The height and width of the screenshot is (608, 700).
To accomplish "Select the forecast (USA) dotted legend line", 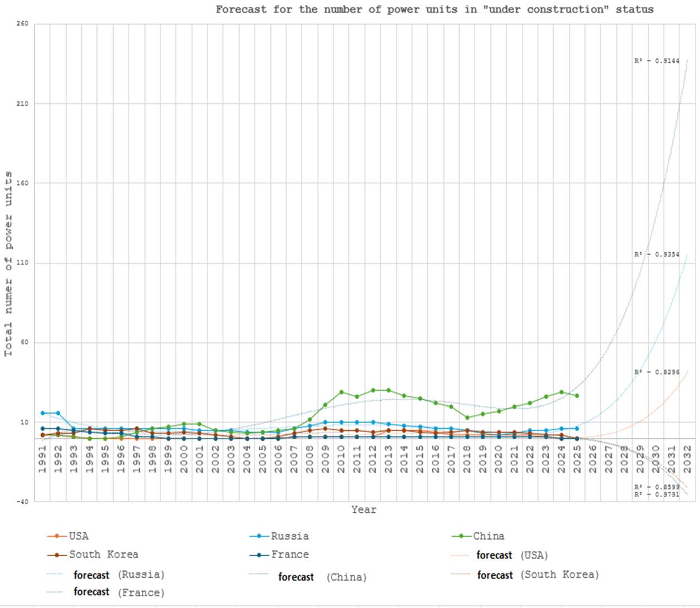I will (461, 555).
